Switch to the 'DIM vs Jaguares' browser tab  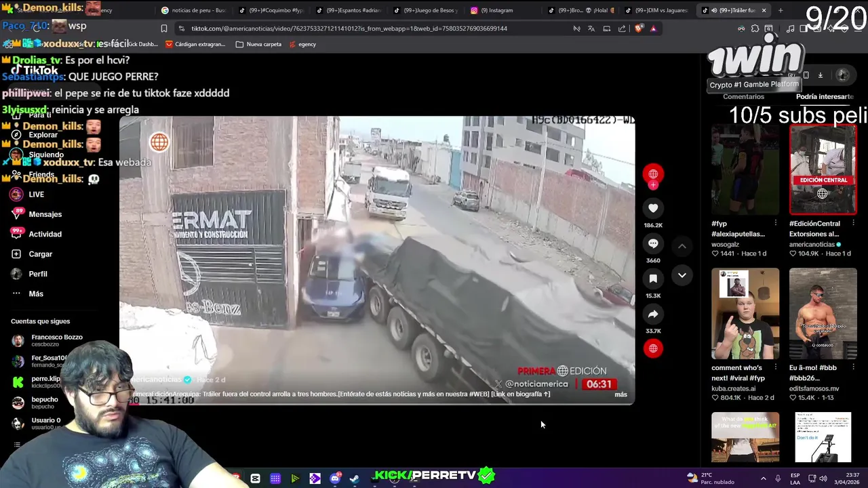[x=658, y=10]
